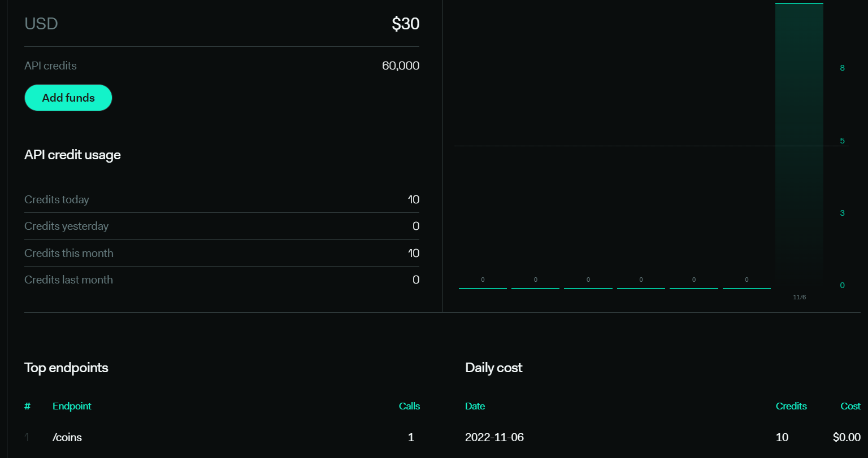Select the Credits yesterday row
The height and width of the screenshot is (458, 868).
tap(222, 226)
